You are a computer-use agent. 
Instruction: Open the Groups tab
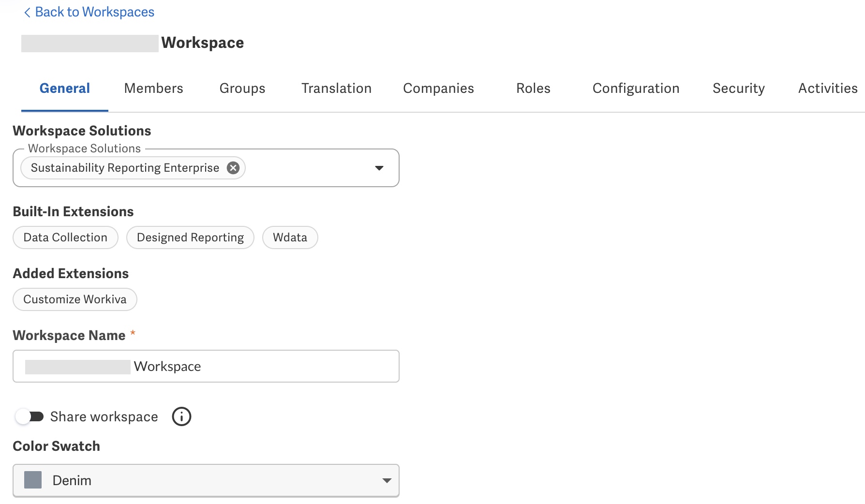[242, 88]
